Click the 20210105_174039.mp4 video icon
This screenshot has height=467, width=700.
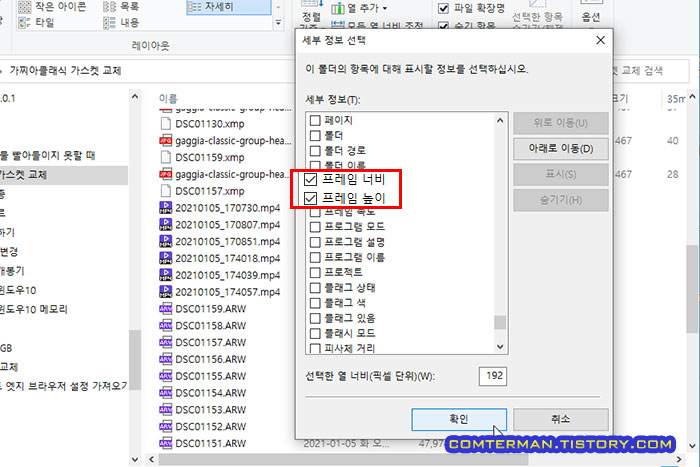pos(166,275)
